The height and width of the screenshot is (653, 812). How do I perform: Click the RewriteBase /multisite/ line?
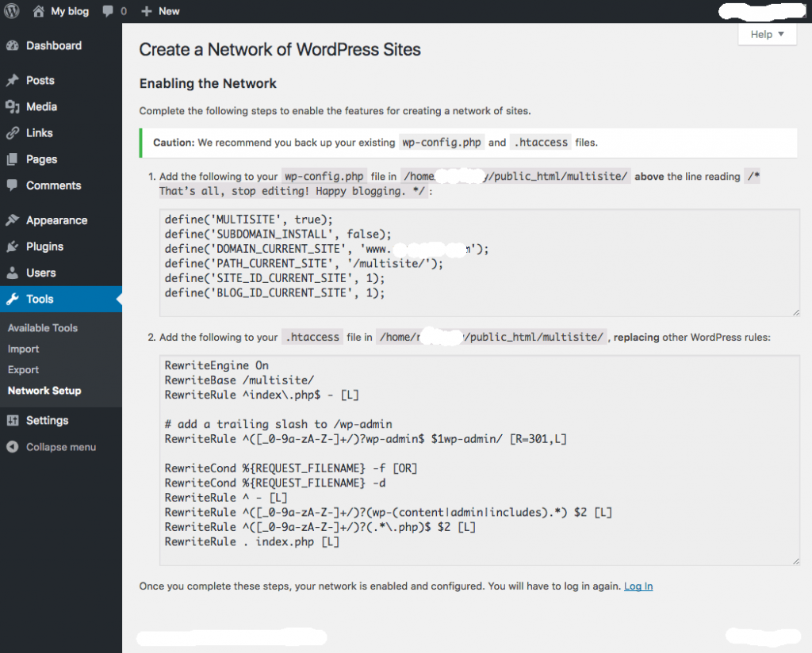pos(239,380)
